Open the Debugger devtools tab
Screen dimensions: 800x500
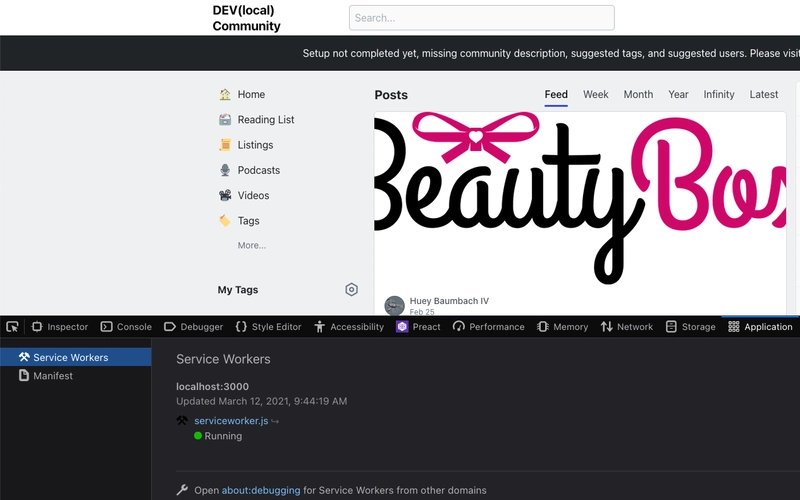(x=193, y=327)
